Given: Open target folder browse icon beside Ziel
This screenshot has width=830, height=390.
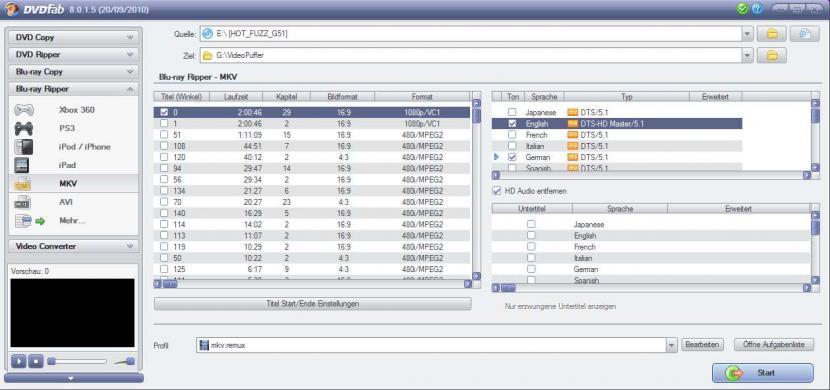Looking at the screenshot, I should pyautogui.click(x=772, y=55).
